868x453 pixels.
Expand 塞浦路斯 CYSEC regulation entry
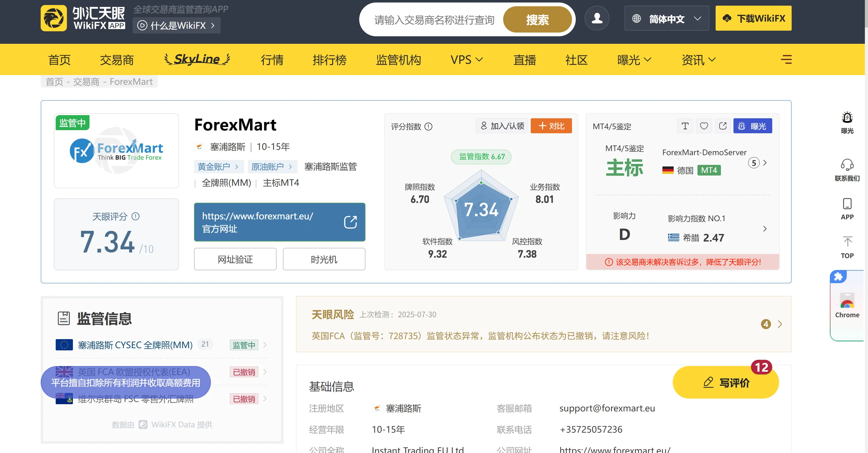(x=162, y=345)
